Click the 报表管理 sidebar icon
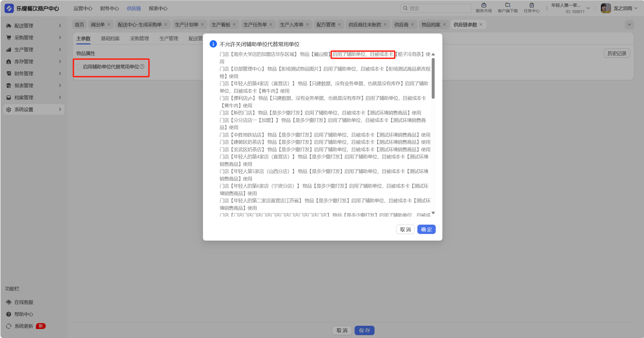The image size is (644, 338). pos(9,85)
